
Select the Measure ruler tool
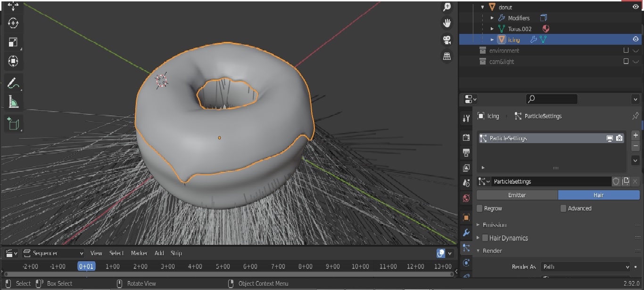(x=13, y=102)
